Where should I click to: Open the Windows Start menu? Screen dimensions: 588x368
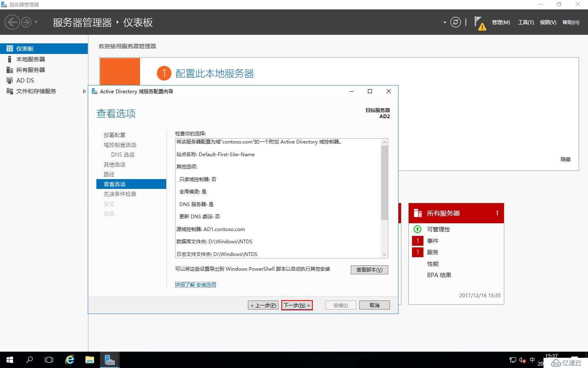click(10, 360)
